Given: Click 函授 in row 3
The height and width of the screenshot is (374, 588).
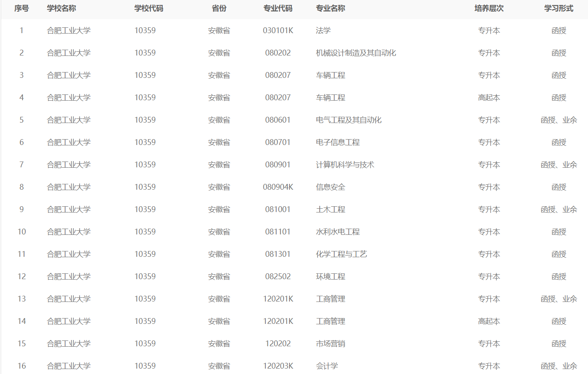Looking at the screenshot, I should tap(559, 75).
